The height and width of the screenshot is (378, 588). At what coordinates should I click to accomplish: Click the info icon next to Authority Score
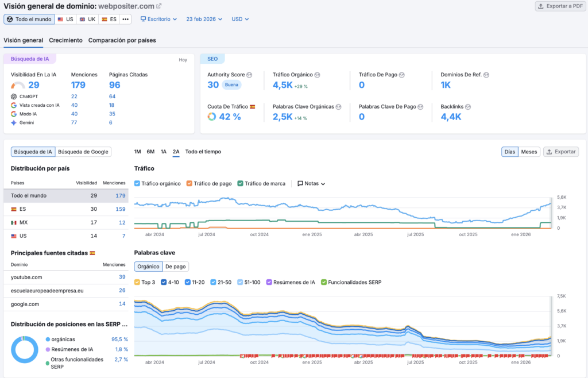[x=249, y=75]
